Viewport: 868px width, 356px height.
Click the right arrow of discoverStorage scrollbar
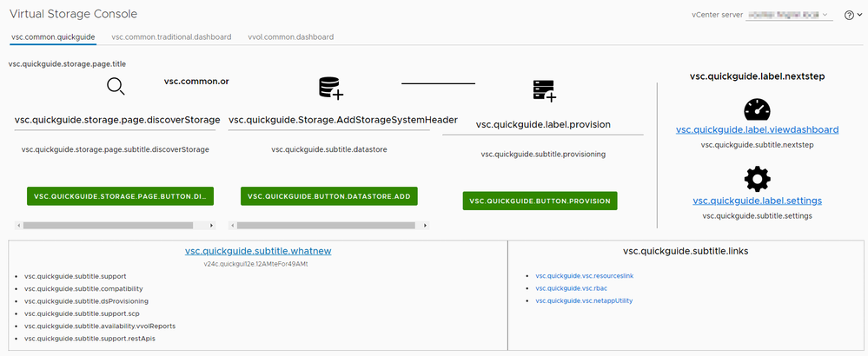click(211, 226)
